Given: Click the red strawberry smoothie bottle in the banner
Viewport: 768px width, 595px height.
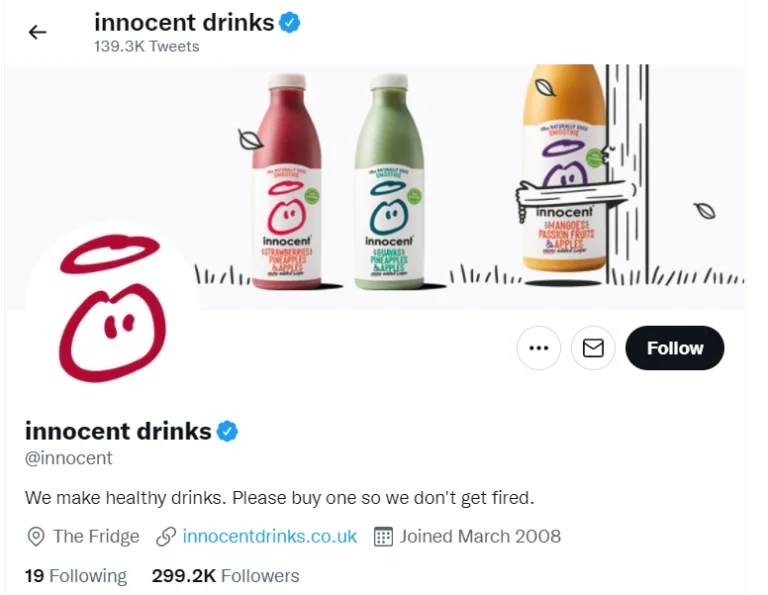Looking at the screenshot, I should tap(289, 185).
